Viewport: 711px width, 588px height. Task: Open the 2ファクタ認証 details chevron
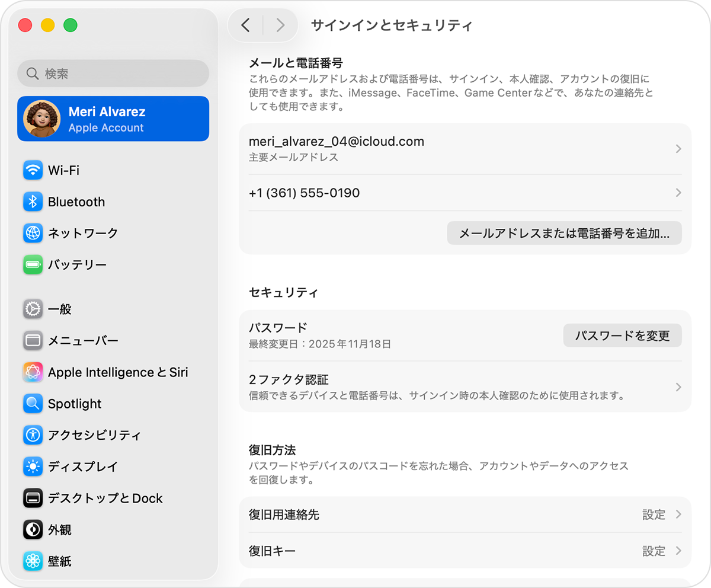(x=678, y=387)
